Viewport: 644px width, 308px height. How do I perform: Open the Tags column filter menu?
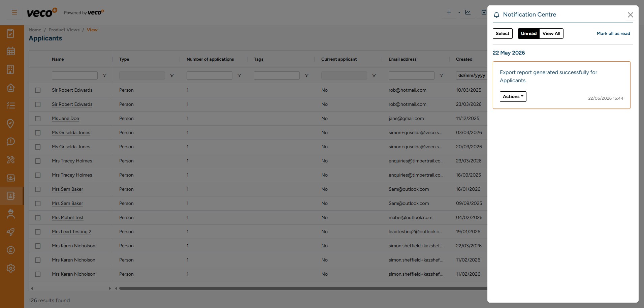307,75
